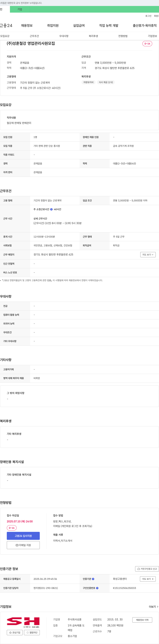
Task: Open 채용정보 이력 button
Action: click(x=142, y=620)
